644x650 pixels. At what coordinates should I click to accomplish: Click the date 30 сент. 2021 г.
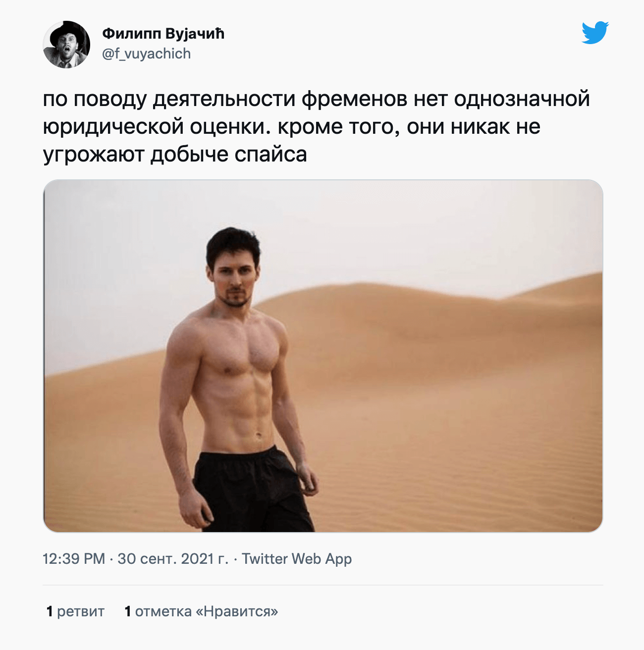pyautogui.click(x=173, y=559)
